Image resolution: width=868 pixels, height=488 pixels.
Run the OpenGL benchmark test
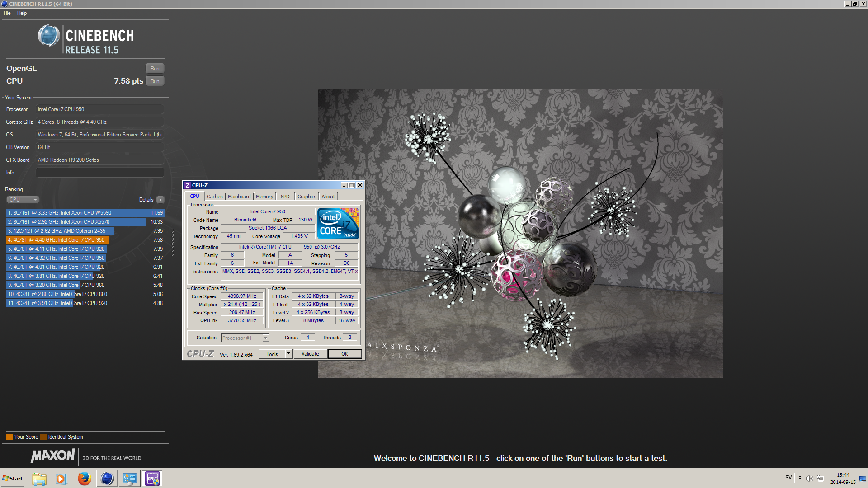[155, 69]
